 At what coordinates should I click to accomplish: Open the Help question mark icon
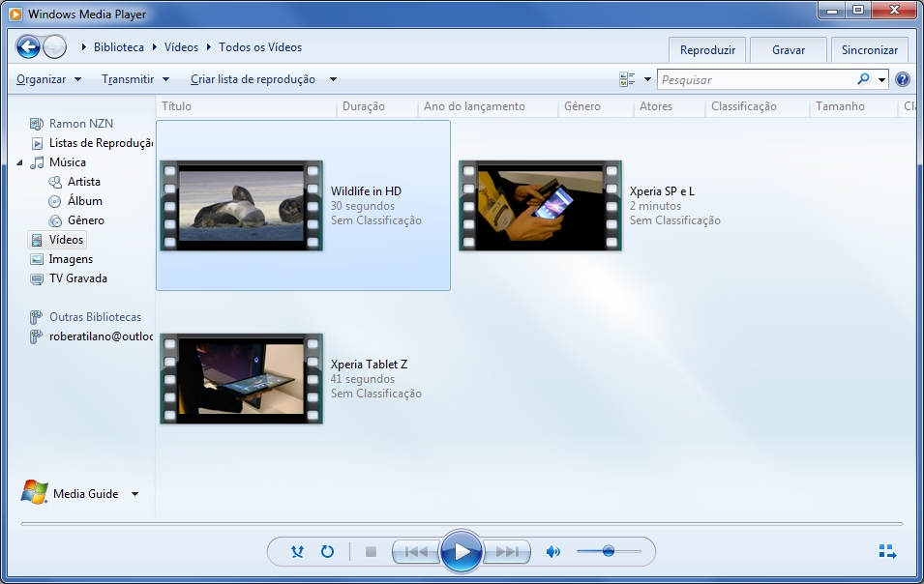click(902, 79)
